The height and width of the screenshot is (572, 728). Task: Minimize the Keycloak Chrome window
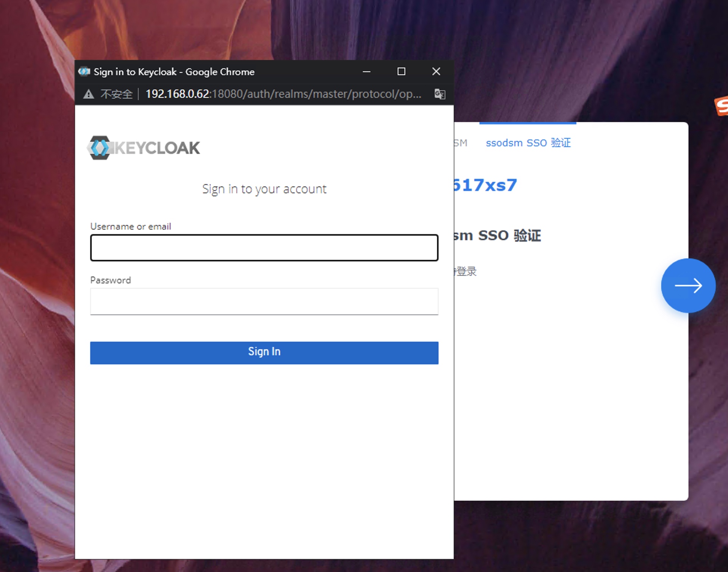tap(366, 72)
